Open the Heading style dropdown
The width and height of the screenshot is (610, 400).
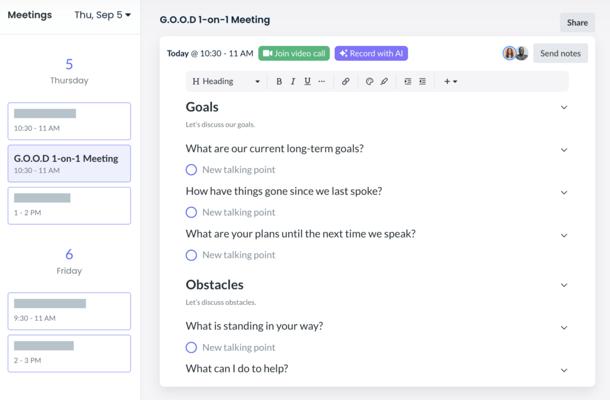pyautogui.click(x=226, y=81)
